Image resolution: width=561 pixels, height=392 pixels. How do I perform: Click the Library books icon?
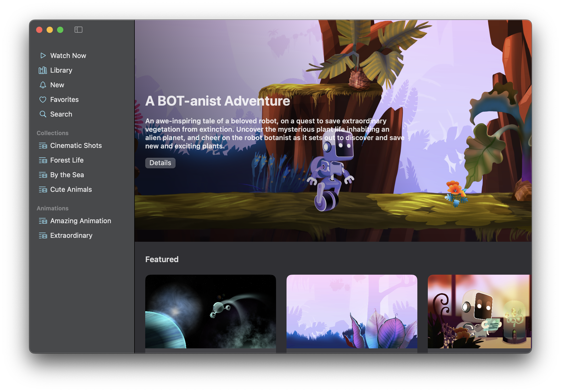tap(43, 70)
